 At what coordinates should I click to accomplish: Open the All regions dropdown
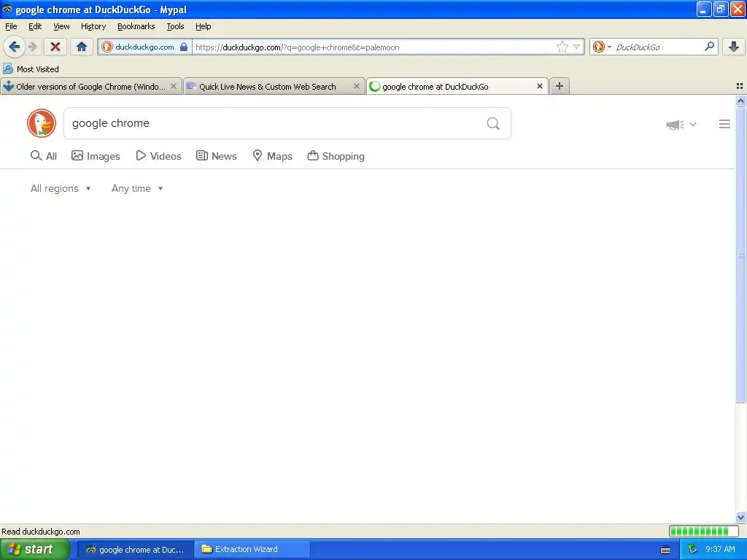61,189
